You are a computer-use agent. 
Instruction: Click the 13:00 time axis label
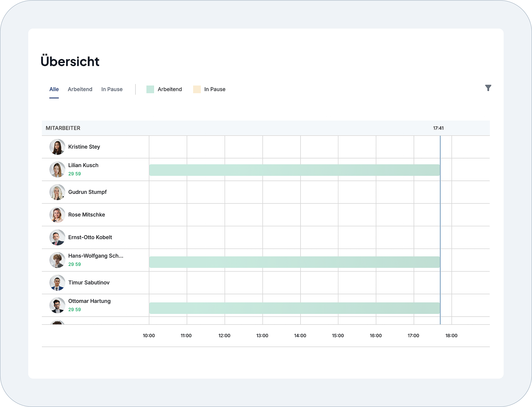tap(262, 336)
